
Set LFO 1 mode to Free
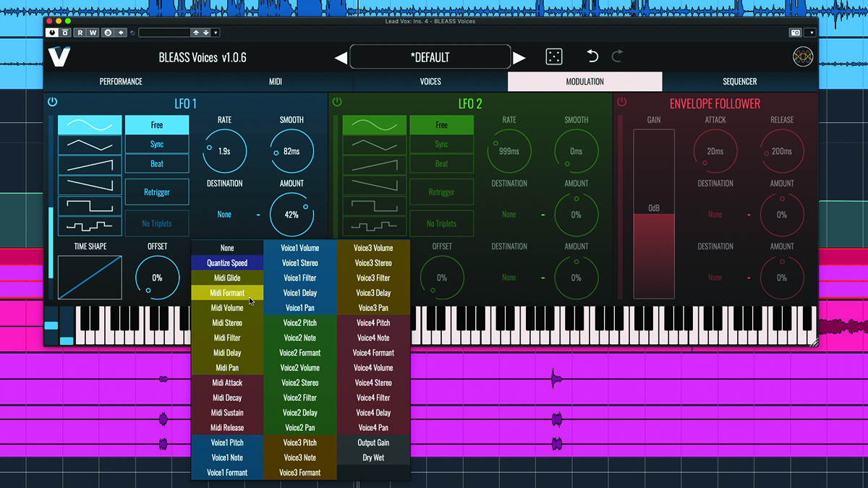coord(157,124)
